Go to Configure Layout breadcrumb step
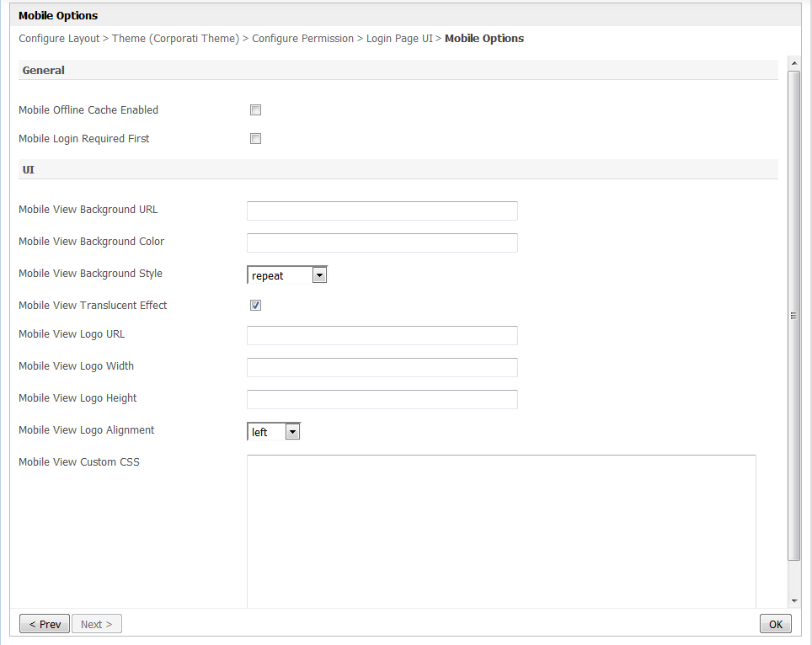This screenshot has height=645, width=812. (x=59, y=39)
